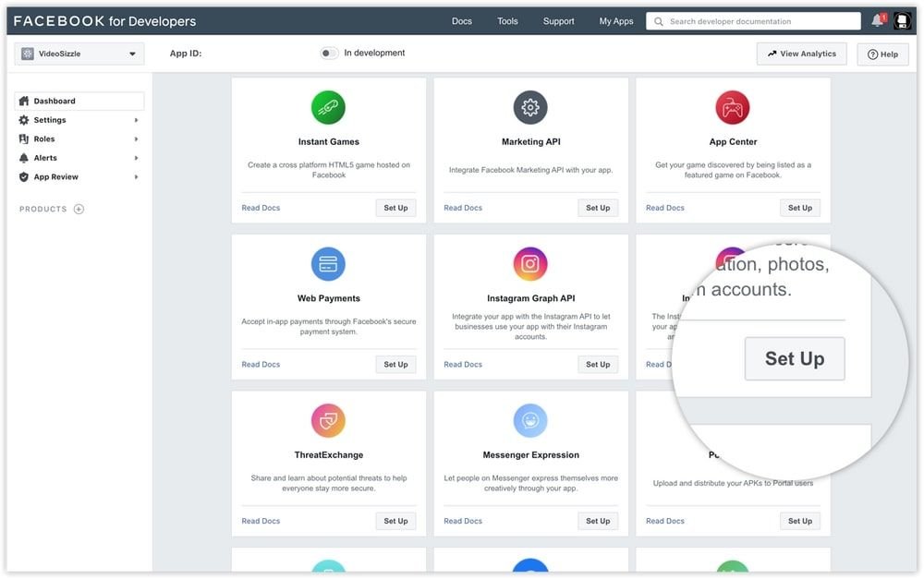Click the ThreatExchange shield icon
This screenshot has width=924, height=579.
[x=328, y=420]
